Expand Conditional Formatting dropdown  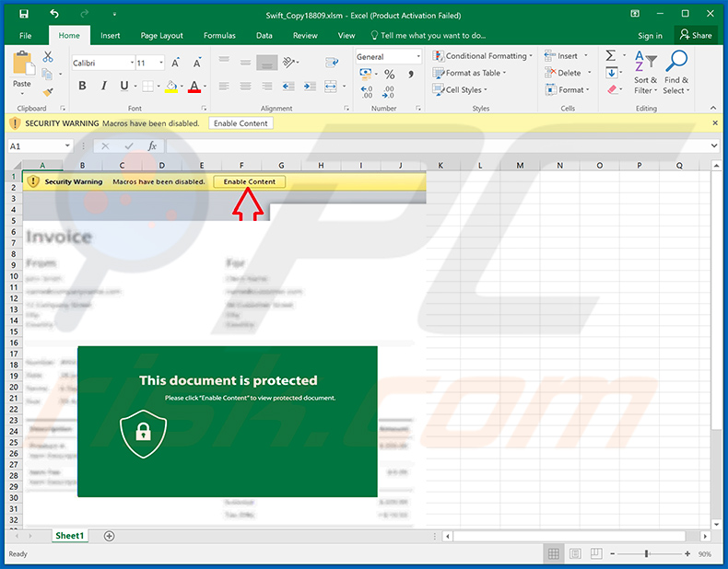pyautogui.click(x=531, y=55)
